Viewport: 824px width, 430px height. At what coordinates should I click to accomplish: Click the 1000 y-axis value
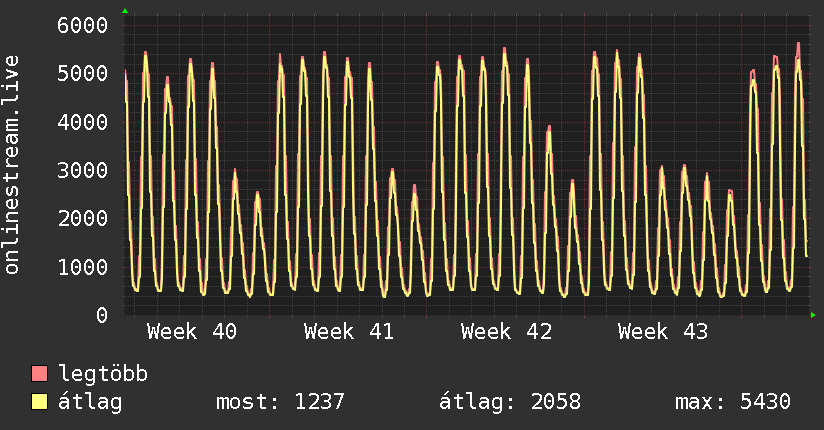[x=83, y=267]
